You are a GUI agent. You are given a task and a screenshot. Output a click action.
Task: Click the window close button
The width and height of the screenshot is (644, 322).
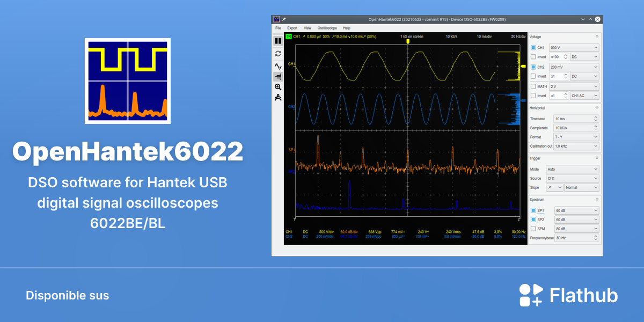pyautogui.click(x=598, y=19)
